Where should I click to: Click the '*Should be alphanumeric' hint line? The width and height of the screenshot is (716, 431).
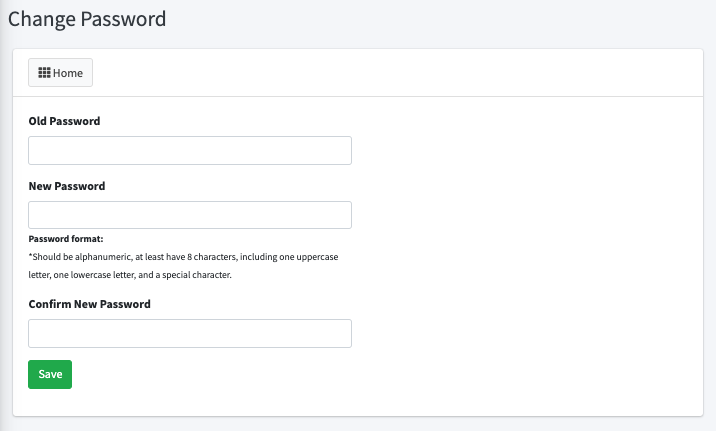coord(183,257)
